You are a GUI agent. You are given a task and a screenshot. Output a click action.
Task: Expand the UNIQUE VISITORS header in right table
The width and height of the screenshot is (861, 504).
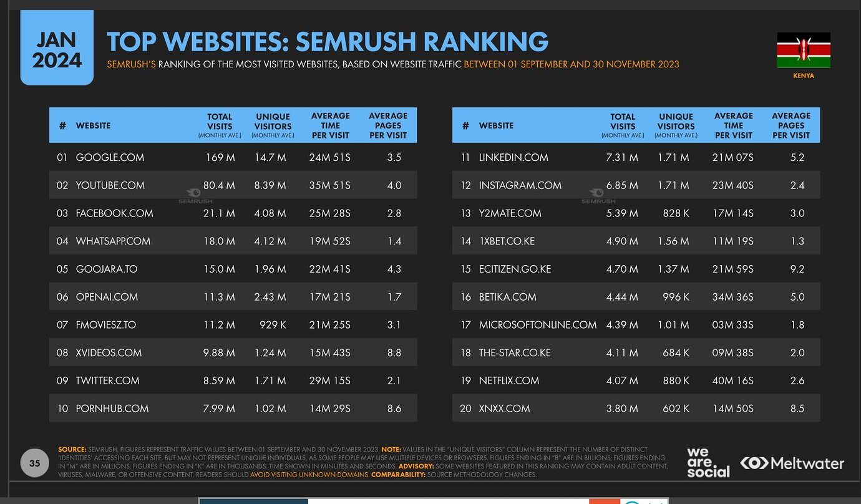point(676,125)
